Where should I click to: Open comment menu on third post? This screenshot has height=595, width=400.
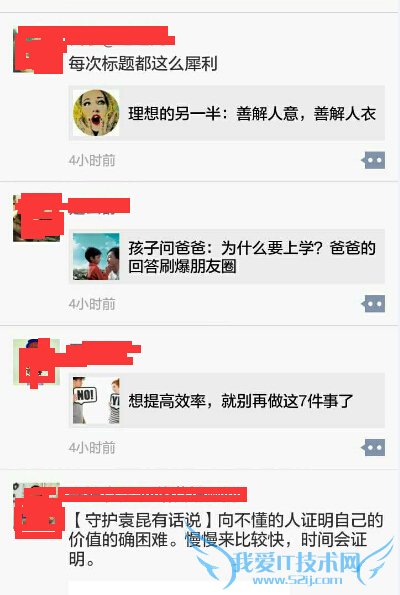[373, 448]
